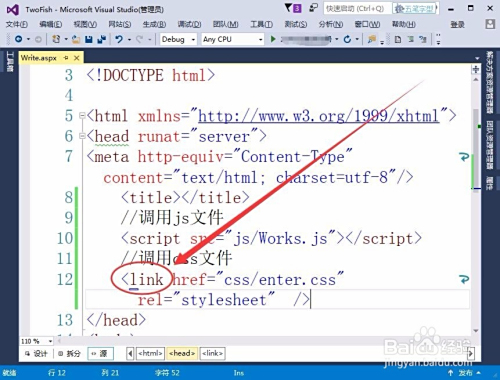Screen dimensions: 500x380
Task: Select the <head> tag navigator button
Action: coord(182,353)
